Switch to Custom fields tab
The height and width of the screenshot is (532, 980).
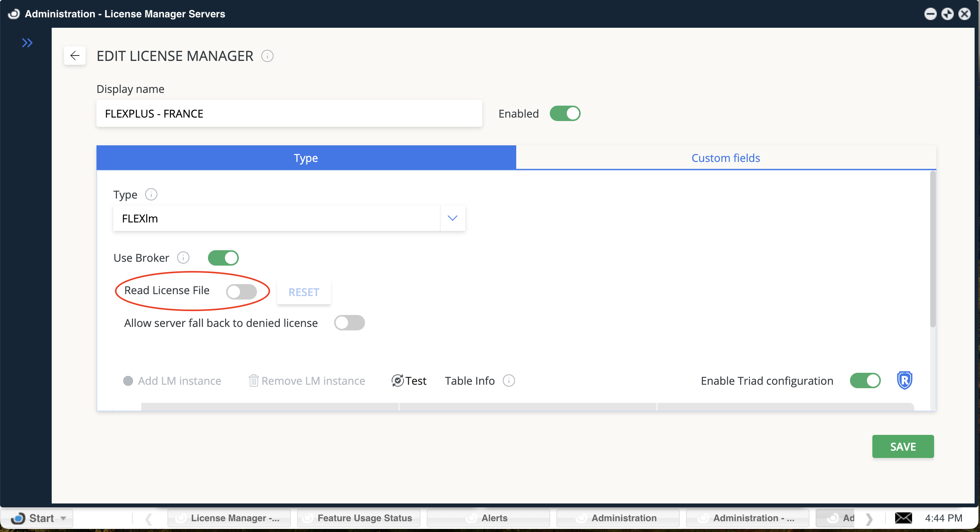[x=725, y=158]
